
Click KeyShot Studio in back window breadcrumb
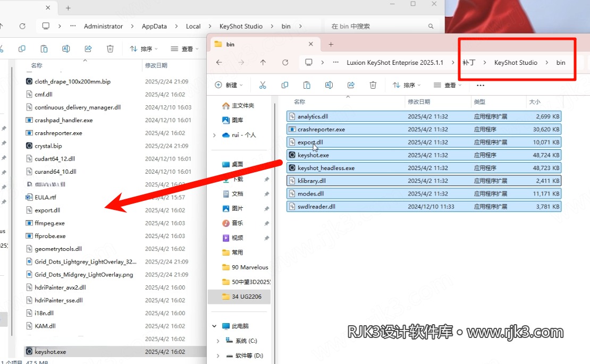pos(241,27)
